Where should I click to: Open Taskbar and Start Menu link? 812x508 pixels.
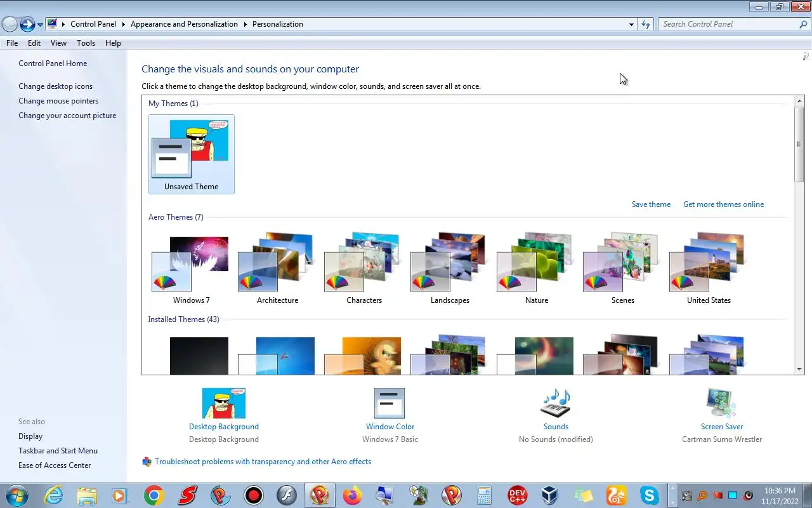58,451
